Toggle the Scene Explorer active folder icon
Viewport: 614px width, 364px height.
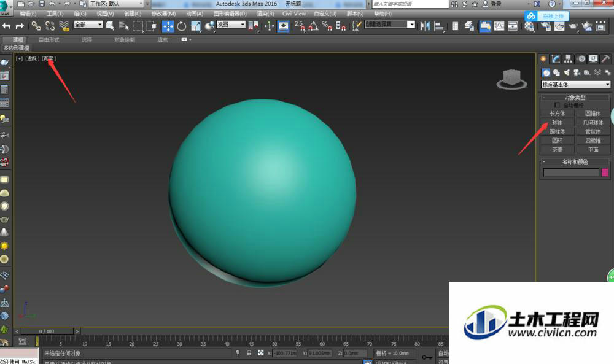[485, 26]
